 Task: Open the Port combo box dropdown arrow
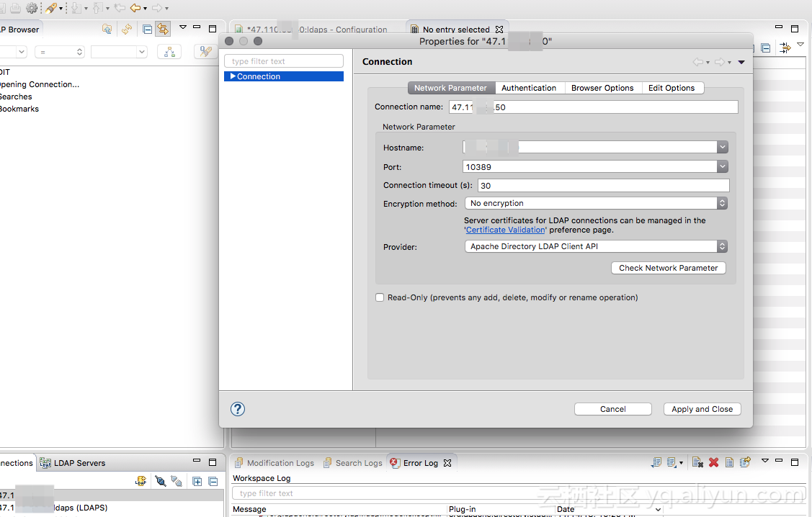723,166
